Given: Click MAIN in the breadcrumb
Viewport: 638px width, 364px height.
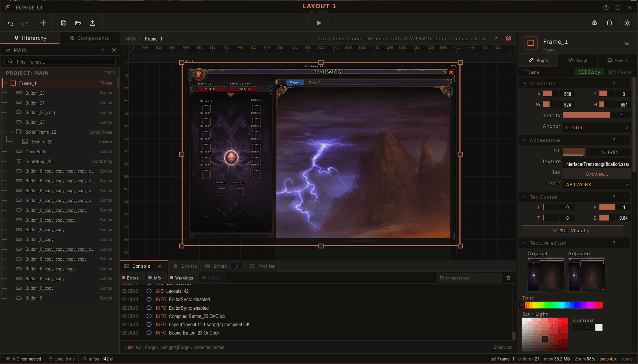Looking at the screenshot, I should point(131,39).
